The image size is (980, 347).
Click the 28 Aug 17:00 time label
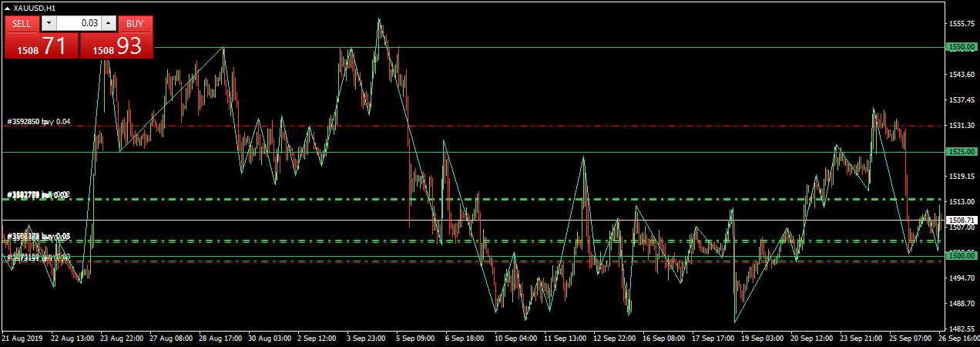click(x=220, y=338)
